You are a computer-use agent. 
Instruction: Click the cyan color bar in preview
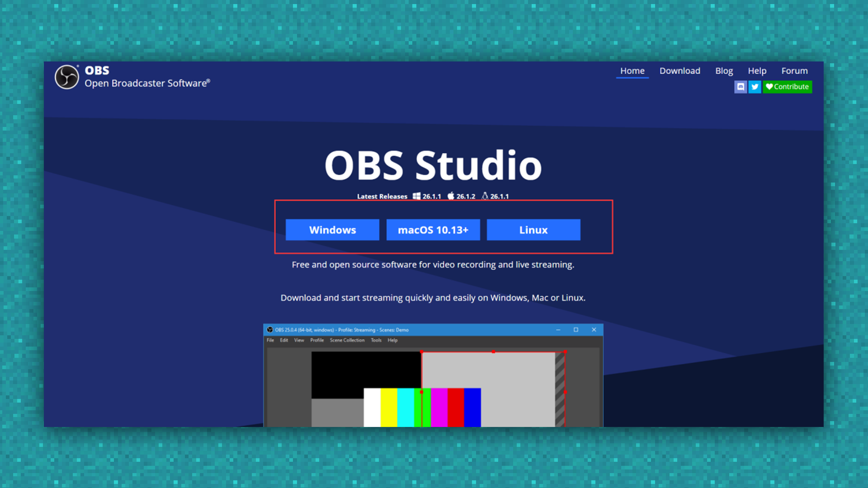pos(406,408)
